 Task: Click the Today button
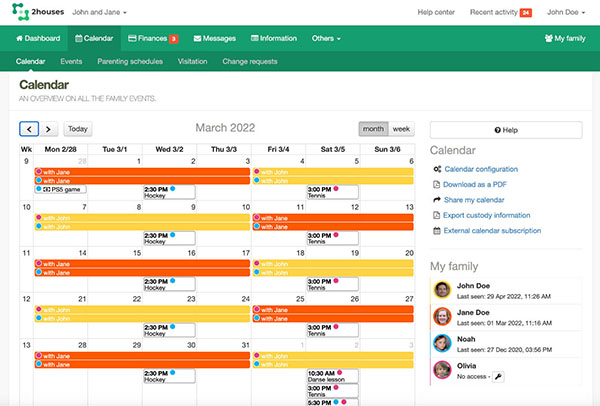(78, 129)
